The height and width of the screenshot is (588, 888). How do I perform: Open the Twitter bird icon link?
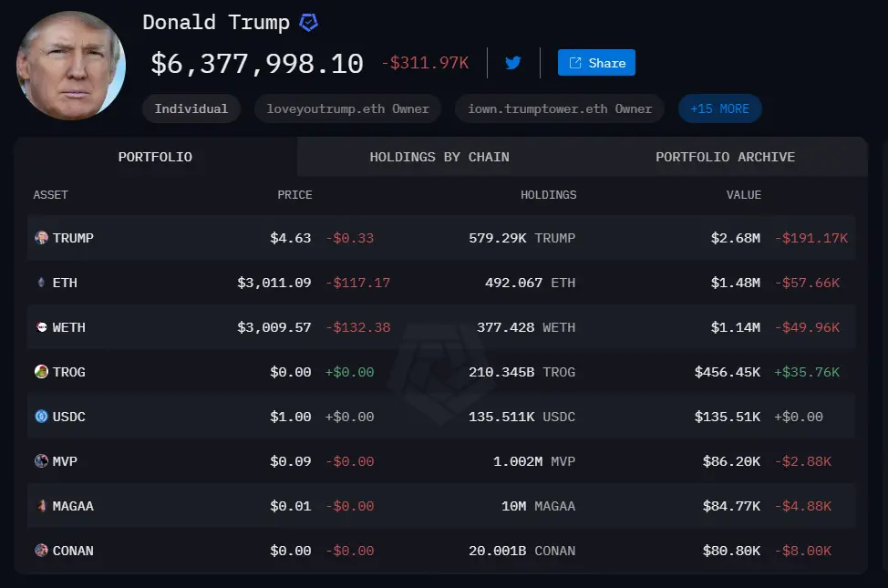click(513, 63)
